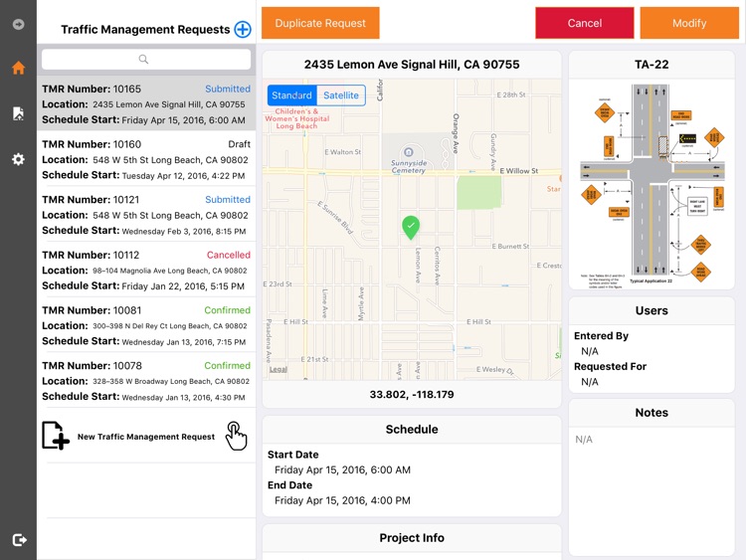Add a request with the blue plus icon
This screenshot has width=746, height=560.
coord(243,29)
